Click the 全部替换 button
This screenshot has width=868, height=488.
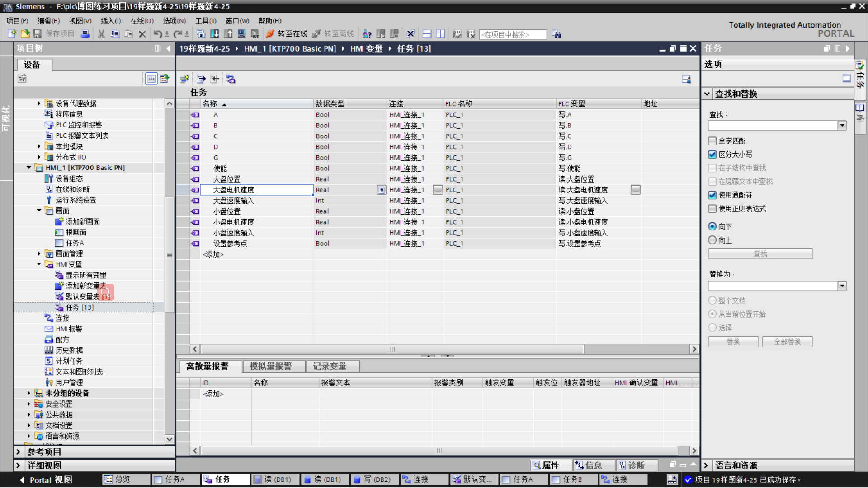point(787,342)
